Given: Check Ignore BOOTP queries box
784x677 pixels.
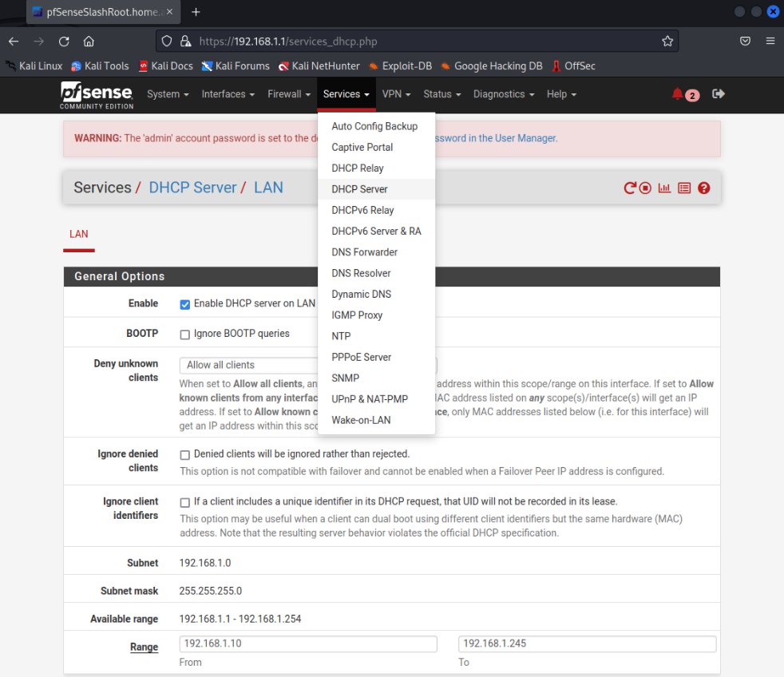Looking at the screenshot, I should point(185,335).
